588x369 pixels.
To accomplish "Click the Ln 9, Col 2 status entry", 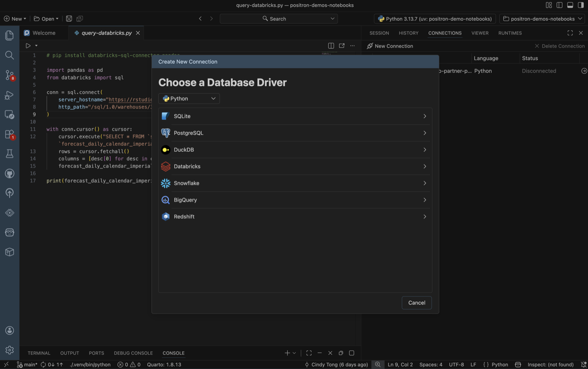I will pyautogui.click(x=400, y=364).
